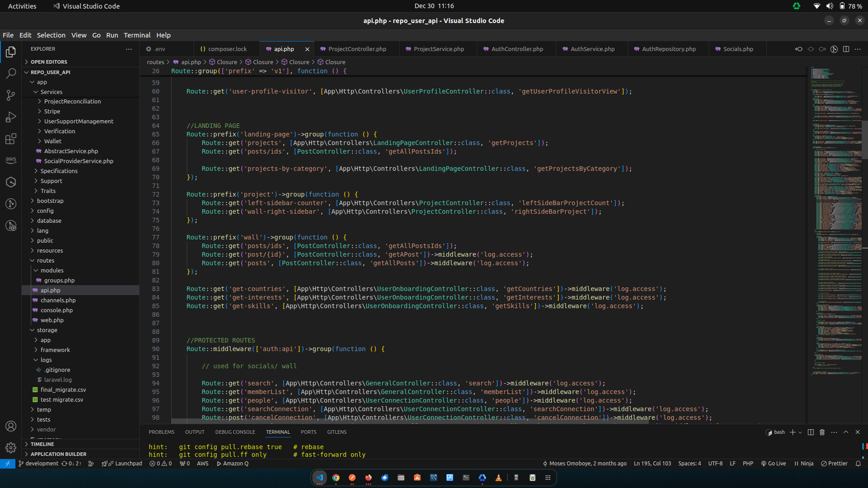Open channels.php in the explorer

(x=58, y=300)
